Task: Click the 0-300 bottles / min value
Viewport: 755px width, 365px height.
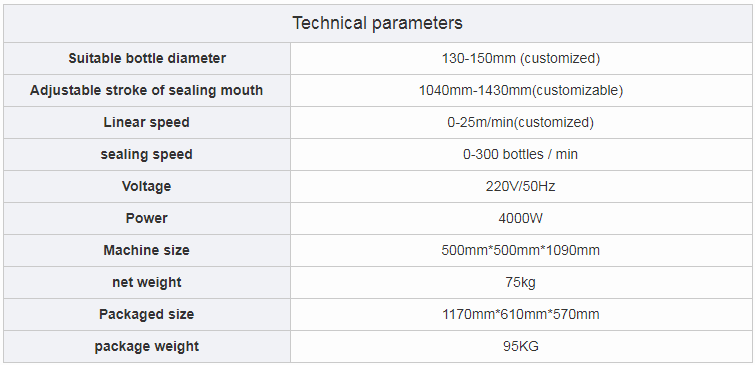Action: [521, 154]
